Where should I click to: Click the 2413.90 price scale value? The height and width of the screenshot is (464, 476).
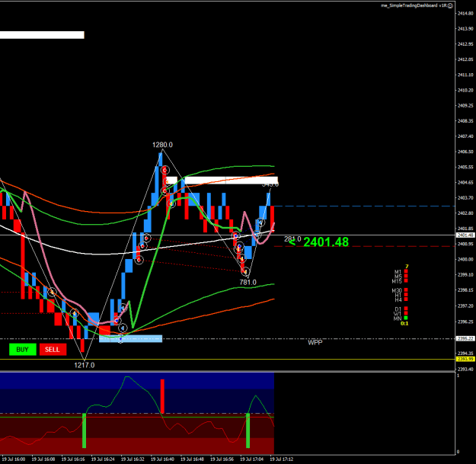(x=465, y=28)
